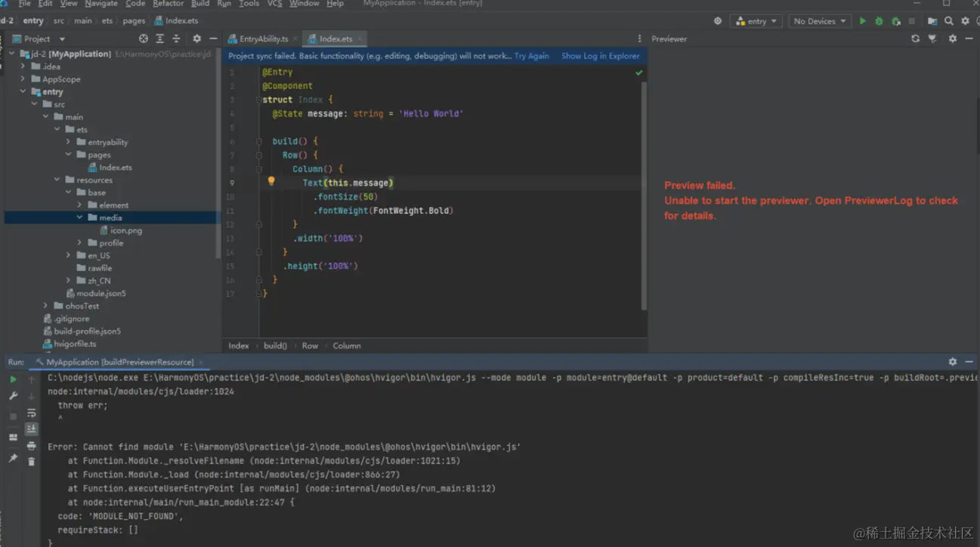Open Search Everywhere magnifier icon
Image resolution: width=980 pixels, height=547 pixels.
click(x=949, y=21)
